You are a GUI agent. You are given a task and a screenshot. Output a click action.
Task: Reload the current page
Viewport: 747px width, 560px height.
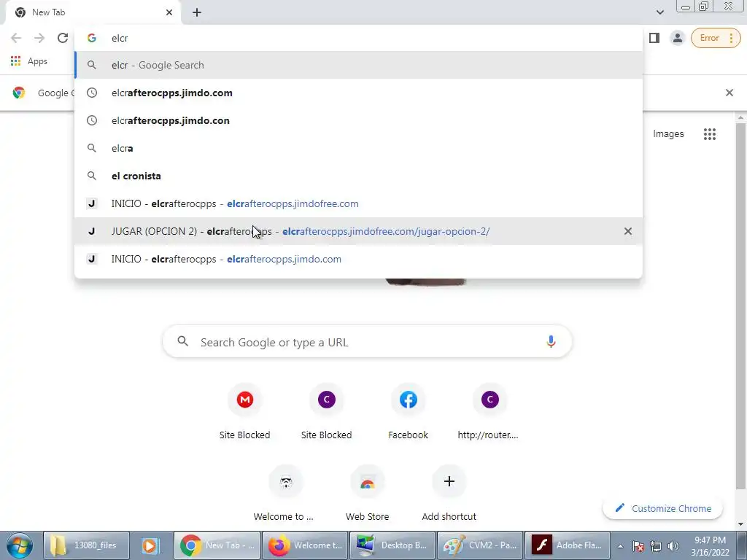tap(63, 38)
